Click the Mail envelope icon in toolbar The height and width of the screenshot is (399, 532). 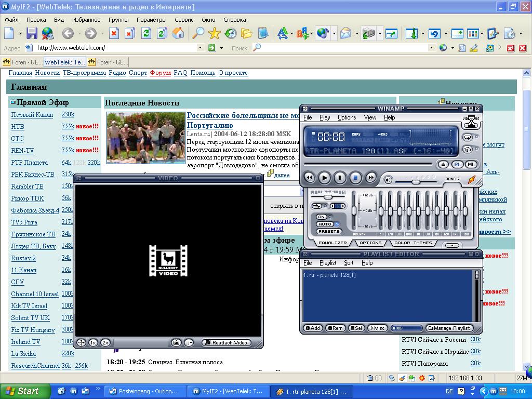click(345, 33)
